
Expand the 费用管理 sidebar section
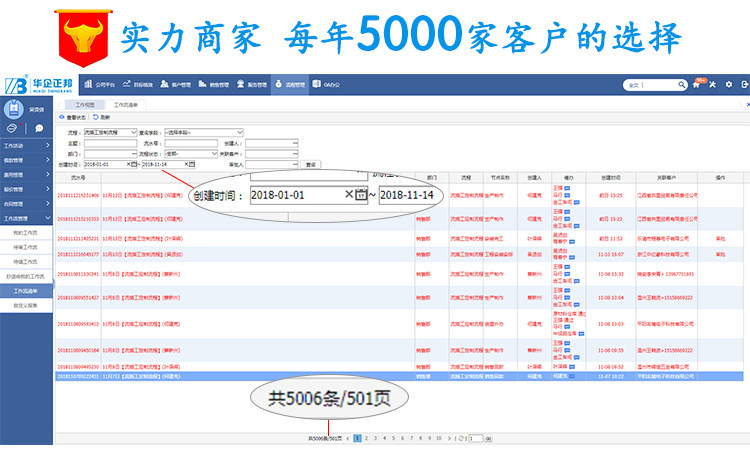(26, 175)
